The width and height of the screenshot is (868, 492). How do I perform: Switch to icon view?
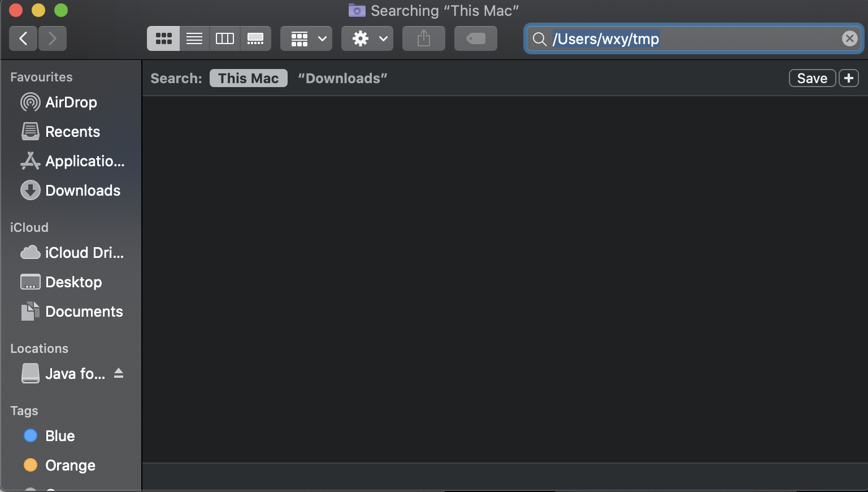click(163, 38)
